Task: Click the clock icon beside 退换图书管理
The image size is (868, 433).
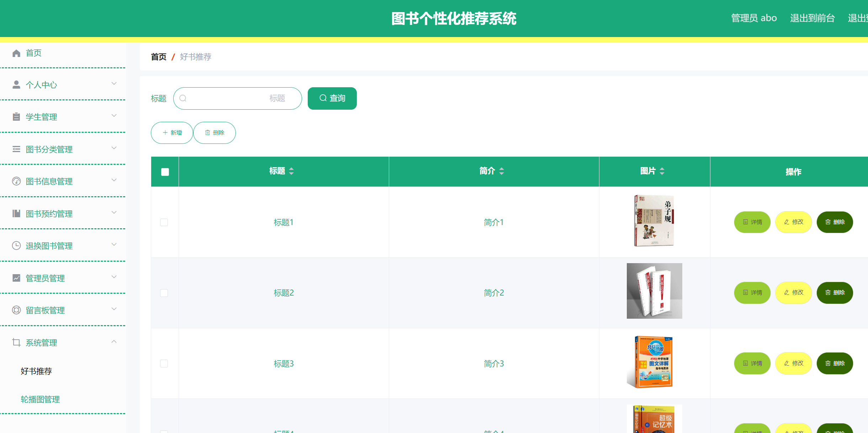Action: pyautogui.click(x=16, y=245)
